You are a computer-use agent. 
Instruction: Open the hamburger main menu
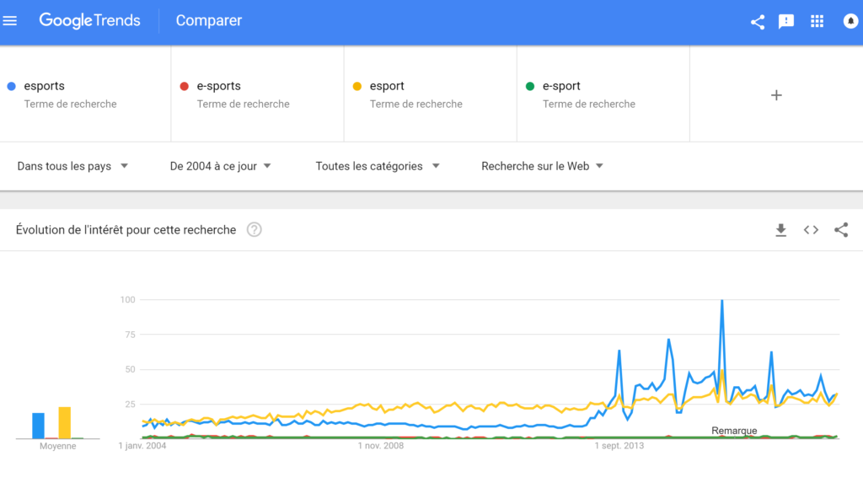[10, 21]
